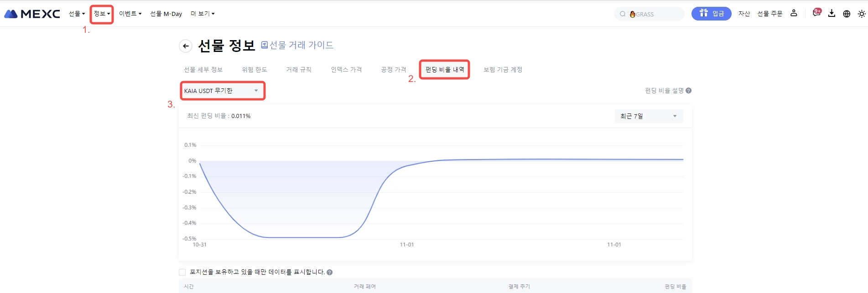Click help icon beside position checkbox
Screen dimensions: 868x293
coord(330,272)
